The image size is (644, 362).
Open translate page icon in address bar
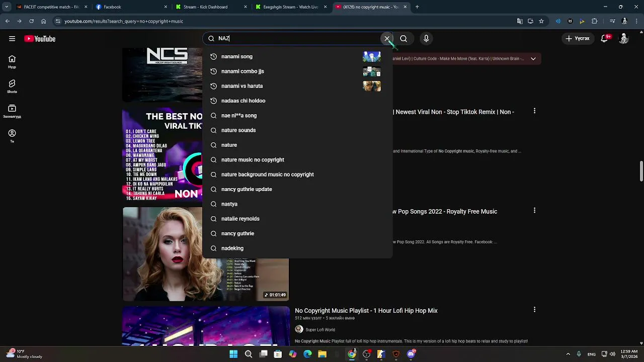pos(520,21)
